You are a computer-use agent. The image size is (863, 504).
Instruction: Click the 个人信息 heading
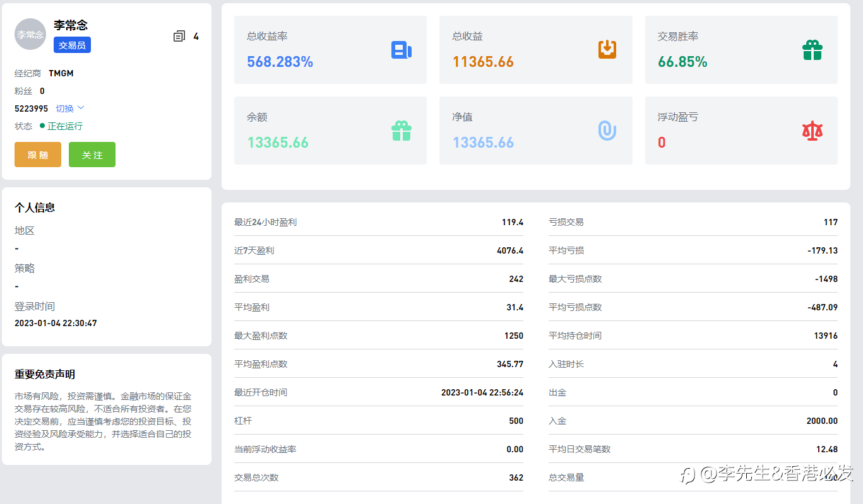pyautogui.click(x=35, y=208)
